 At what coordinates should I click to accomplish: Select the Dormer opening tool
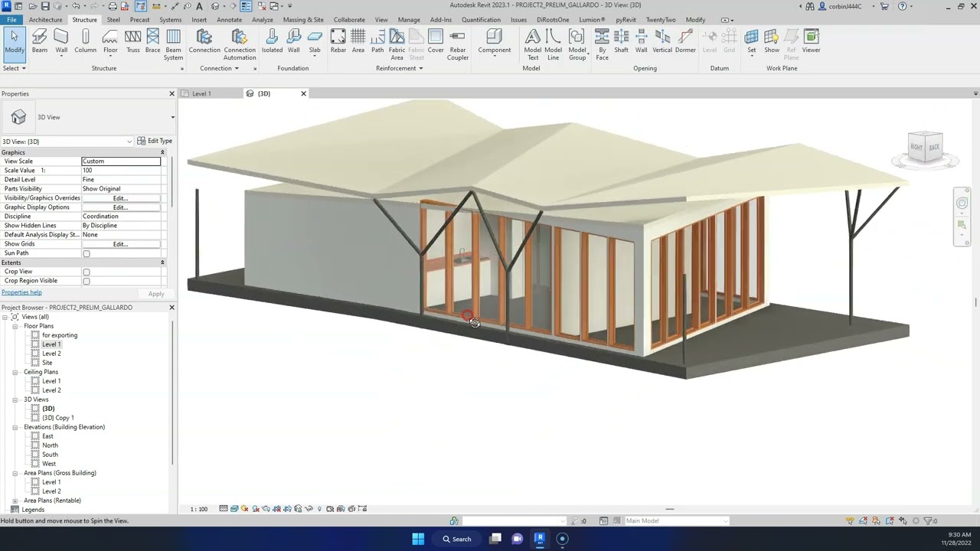coord(685,41)
